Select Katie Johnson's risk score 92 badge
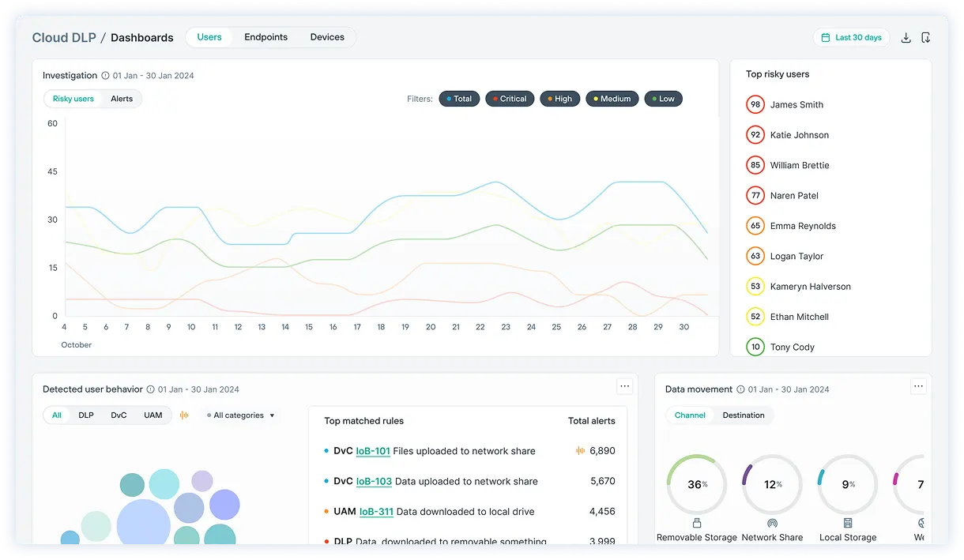 click(x=755, y=135)
